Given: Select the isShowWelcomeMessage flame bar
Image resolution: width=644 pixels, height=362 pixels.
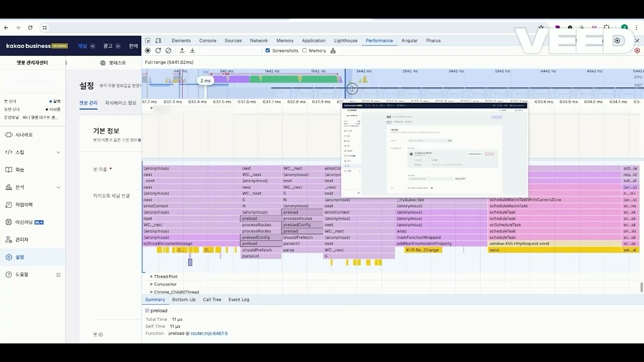Looking at the screenshot, I should pyautogui.click(x=192, y=244).
